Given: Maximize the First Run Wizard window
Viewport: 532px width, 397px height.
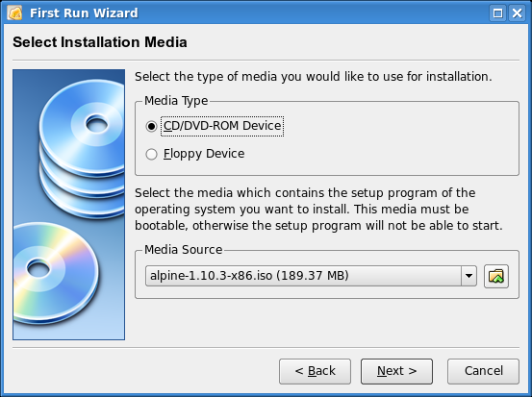Looking at the screenshot, I should pos(497,13).
